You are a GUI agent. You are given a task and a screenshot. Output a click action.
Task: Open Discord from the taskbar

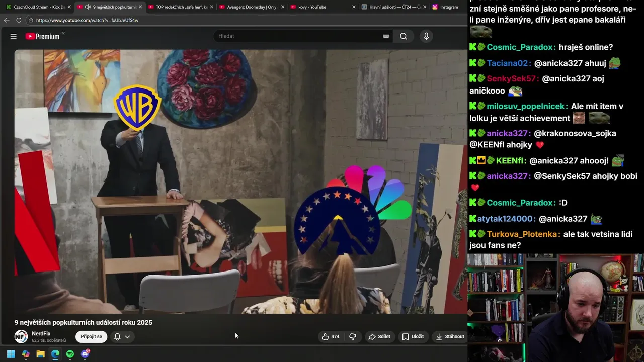pyautogui.click(x=85, y=354)
